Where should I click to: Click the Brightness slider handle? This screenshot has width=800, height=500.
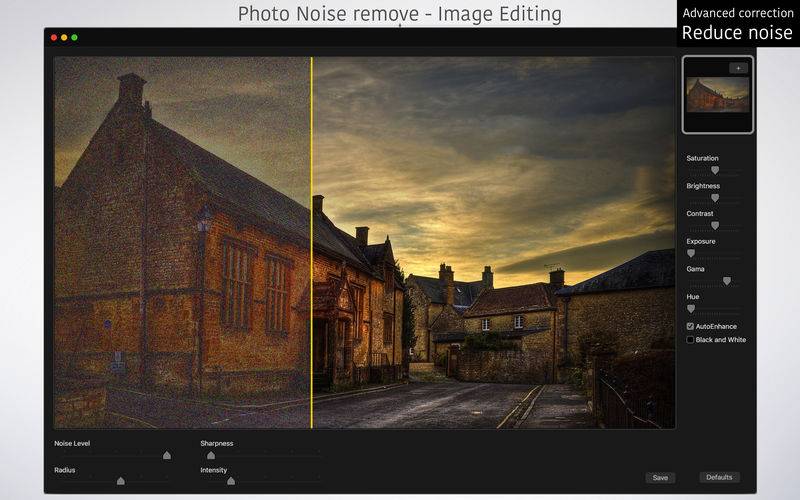tap(715, 197)
